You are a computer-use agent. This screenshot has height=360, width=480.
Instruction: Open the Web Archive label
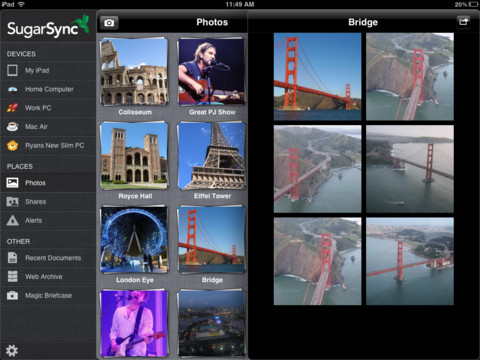coord(44,277)
